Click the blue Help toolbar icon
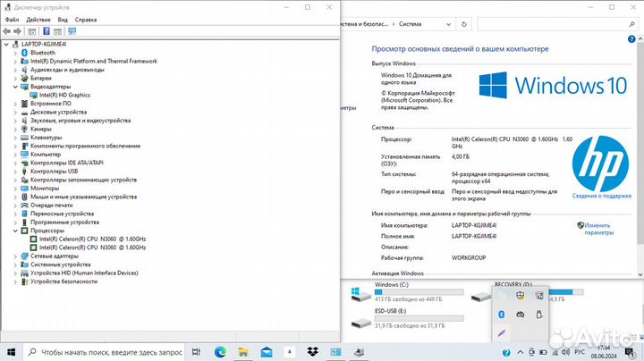The width and height of the screenshot is (644, 361). [47, 31]
